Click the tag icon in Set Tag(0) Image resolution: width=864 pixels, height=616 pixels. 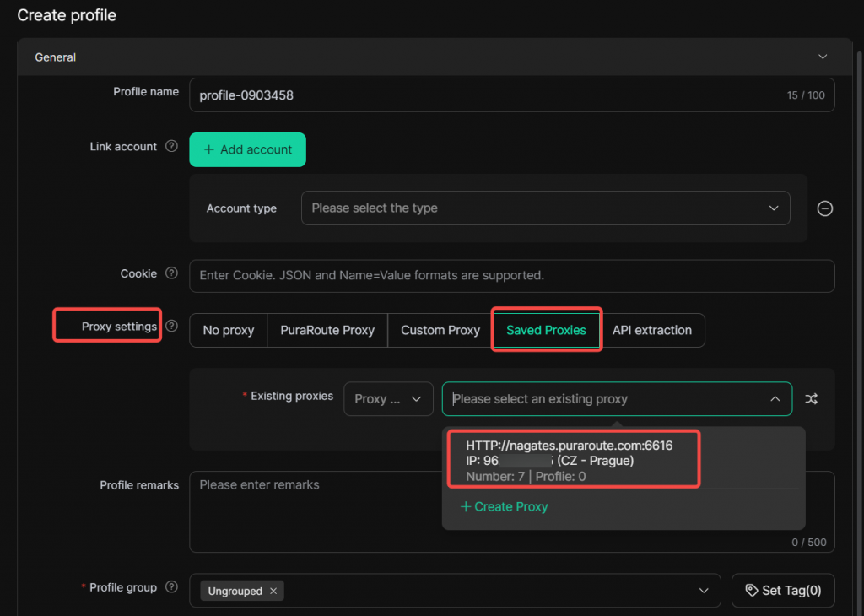(751, 590)
